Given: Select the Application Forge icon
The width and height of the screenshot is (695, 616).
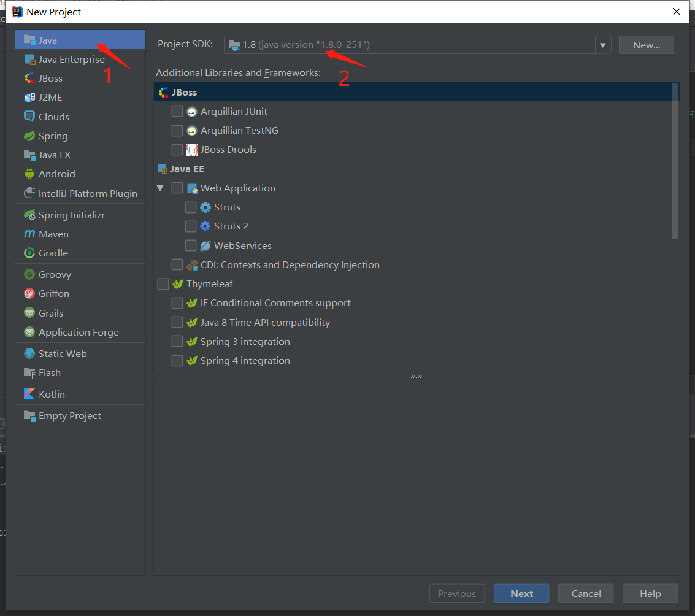Looking at the screenshot, I should click(29, 332).
